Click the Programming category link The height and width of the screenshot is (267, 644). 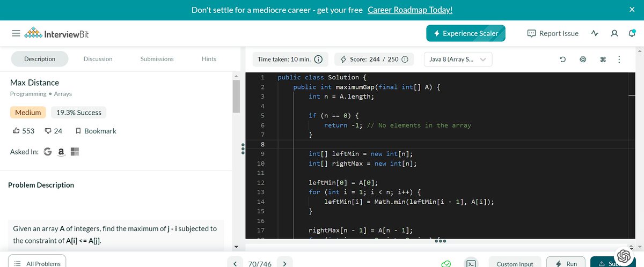(x=28, y=94)
